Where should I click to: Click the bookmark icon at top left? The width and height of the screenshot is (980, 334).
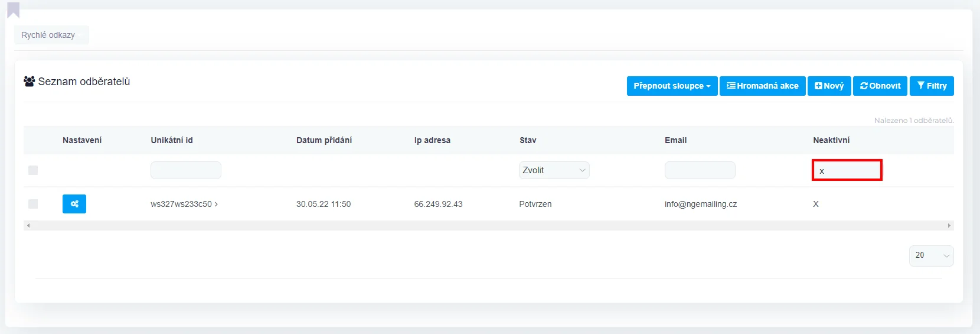[x=13, y=10]
